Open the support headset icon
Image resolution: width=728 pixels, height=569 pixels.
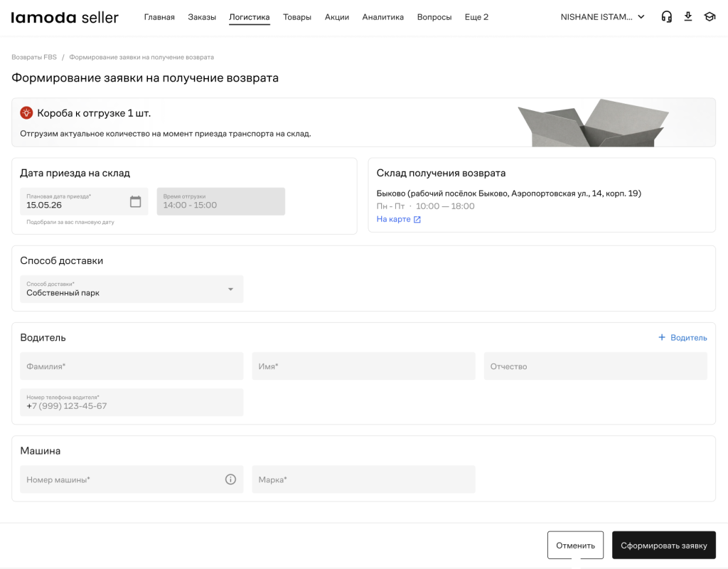pyautogui.click(x=666, y=17)
